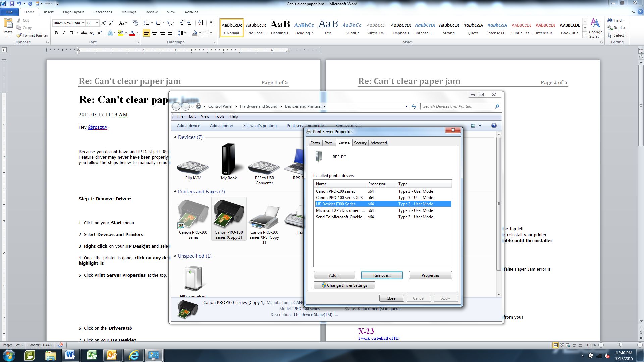Toggle Italic formatting in ribbon

pos(64,33)
